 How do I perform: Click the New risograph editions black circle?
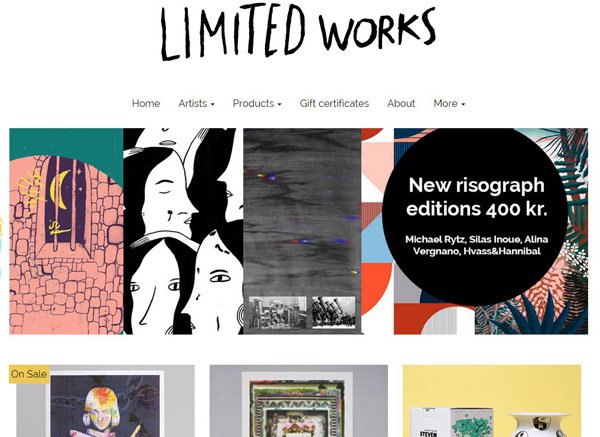coord(474,216)
